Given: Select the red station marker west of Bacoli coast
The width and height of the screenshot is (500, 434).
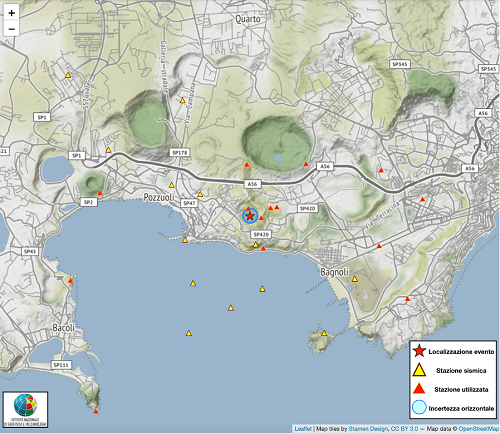Looking at the screenshot, I should coord(70,281).
